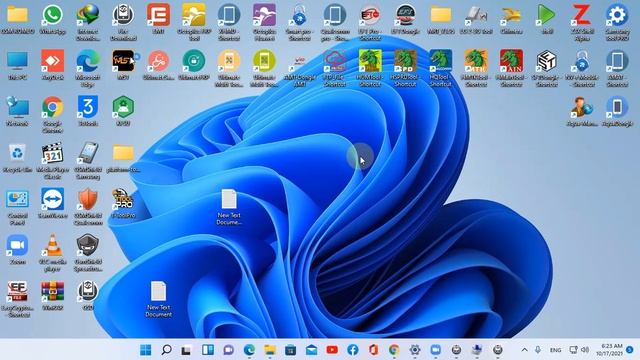This screenshot has width=640, height=360.
Task: Launch the teal Ultimate FRP lock shortcut
Action: [x=194, y=61]
